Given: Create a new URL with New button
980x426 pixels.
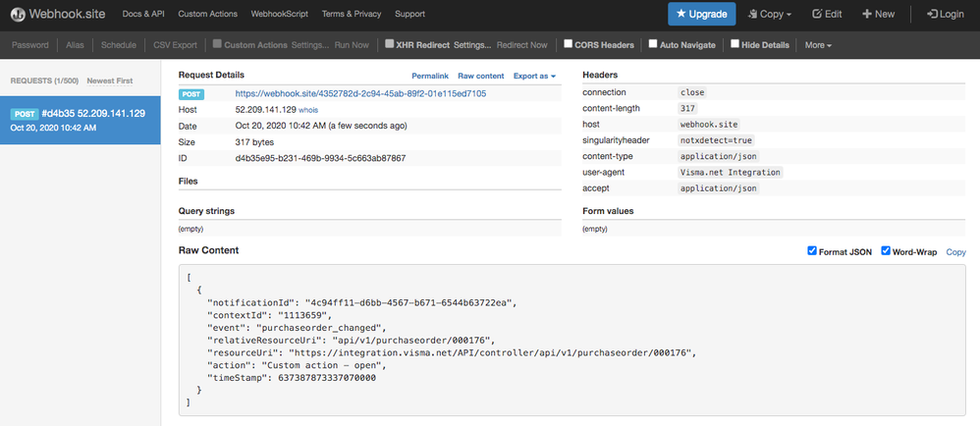Looking at the screenshot, I should coord(878,14).
